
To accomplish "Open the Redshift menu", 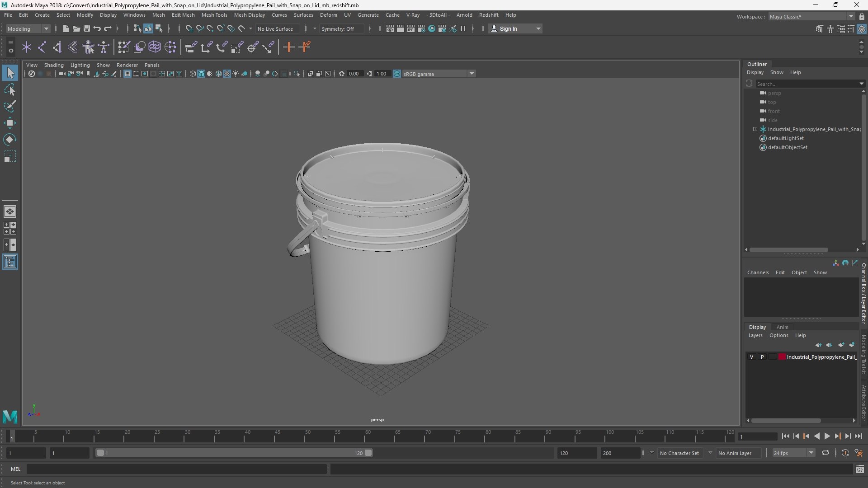I will [488, 15].
